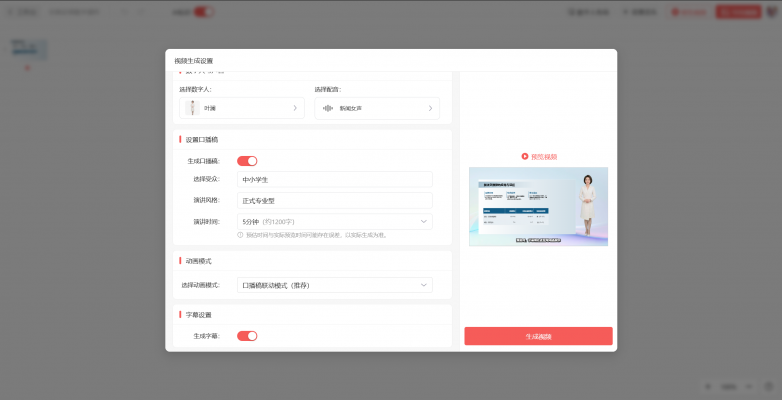Open digital human picker via 叶澜 chevron arrow
Viewport: 782px width, 400px height.
[x=294, y=108]
